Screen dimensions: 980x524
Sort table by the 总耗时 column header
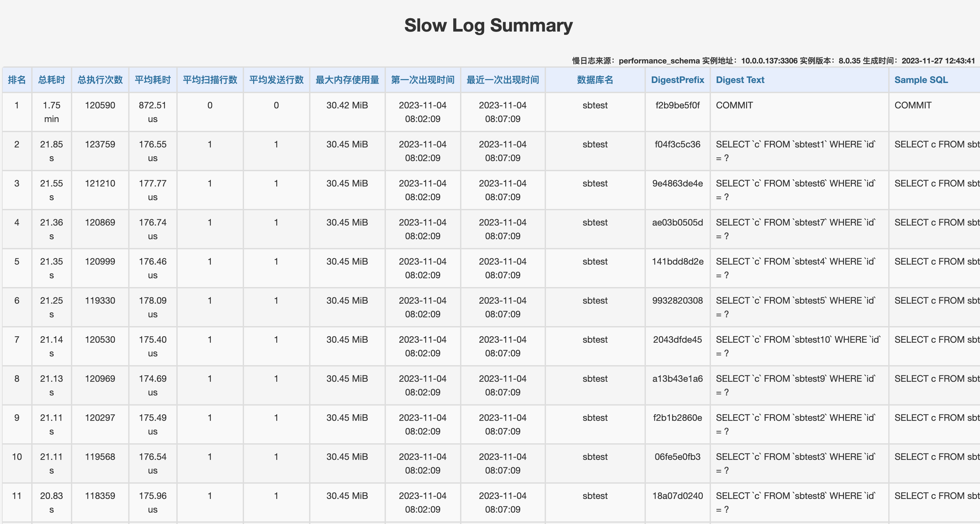click(x=51, y=80)
